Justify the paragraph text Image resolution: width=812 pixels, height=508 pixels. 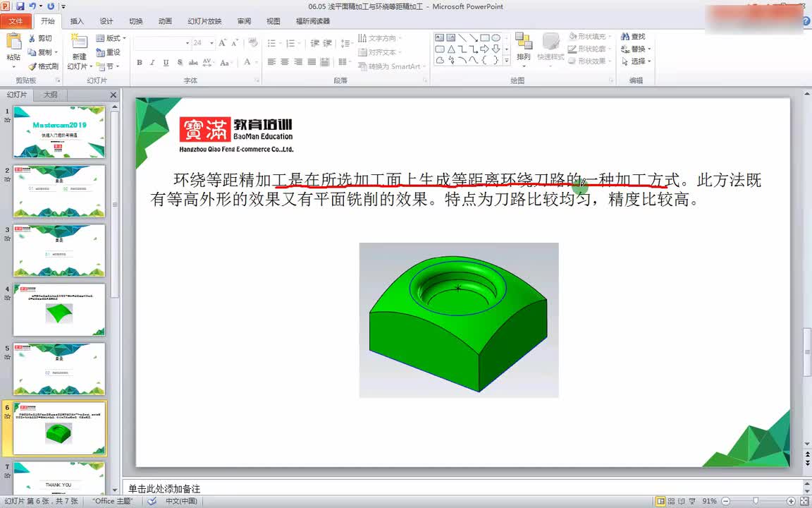click(312, 62)
